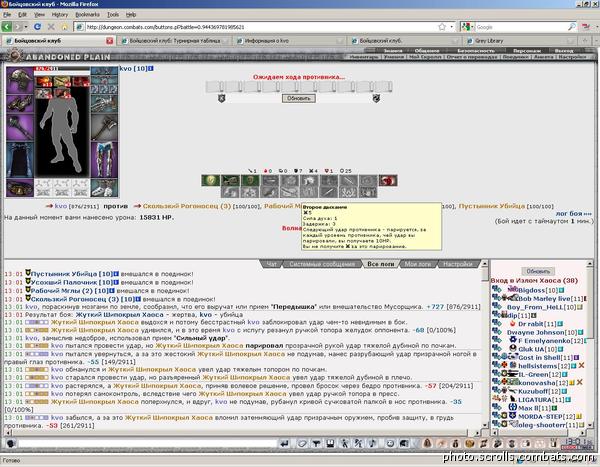Reload the page with the Refresh icon
The image size is (600, 467).
pos(37,27)
